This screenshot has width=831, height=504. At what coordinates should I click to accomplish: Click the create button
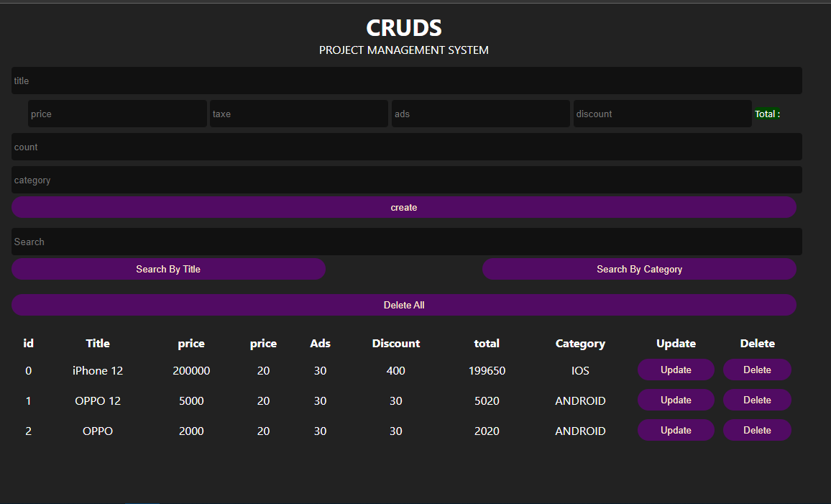[403, 207]
